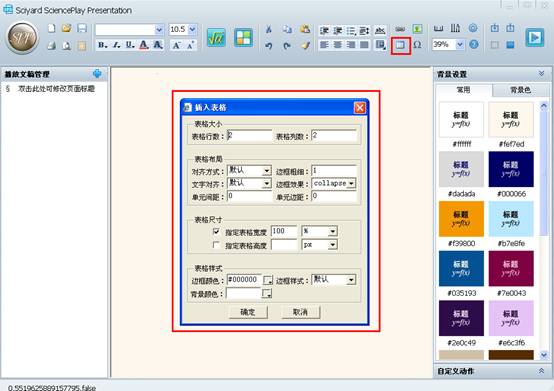Open print preview with the magnifier page icon
This screenshot has height=391, width=554.
pyautogui.click(x=66, y=45)
